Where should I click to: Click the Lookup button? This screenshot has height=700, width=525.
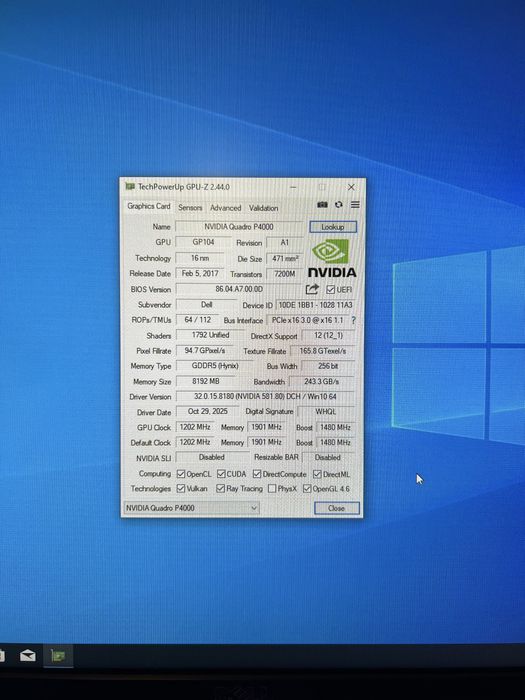[x=333, y=227]
